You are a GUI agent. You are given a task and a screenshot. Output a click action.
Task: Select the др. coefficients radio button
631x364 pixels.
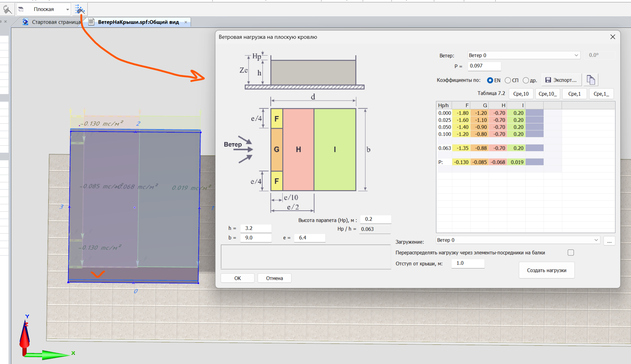pyautogui.click(x=526, y=80)
